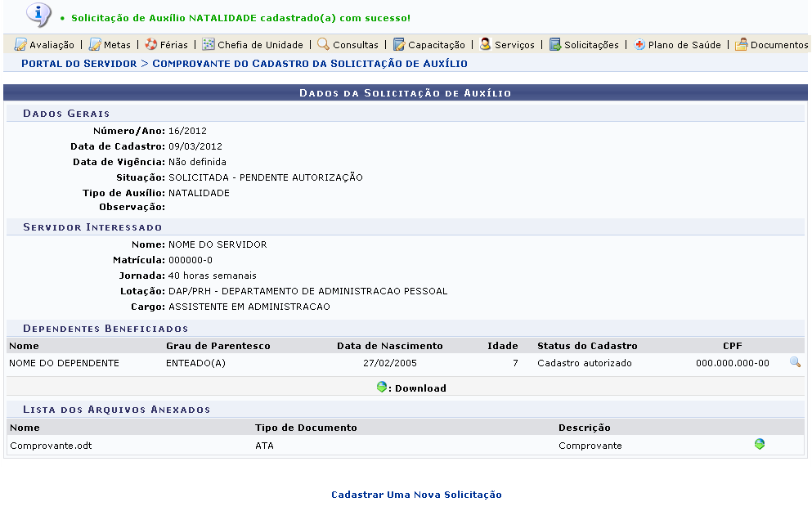Image resolution: width=812 pixels, height=511 pixels.
Task: Open the Férias menu
Action: point(174,45)
